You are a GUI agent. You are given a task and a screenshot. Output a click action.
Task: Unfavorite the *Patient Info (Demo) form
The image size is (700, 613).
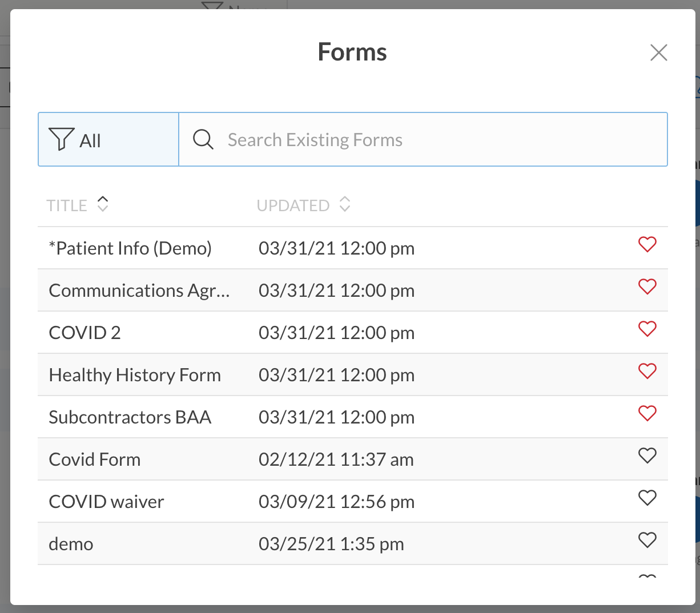[x=647, y=244]
